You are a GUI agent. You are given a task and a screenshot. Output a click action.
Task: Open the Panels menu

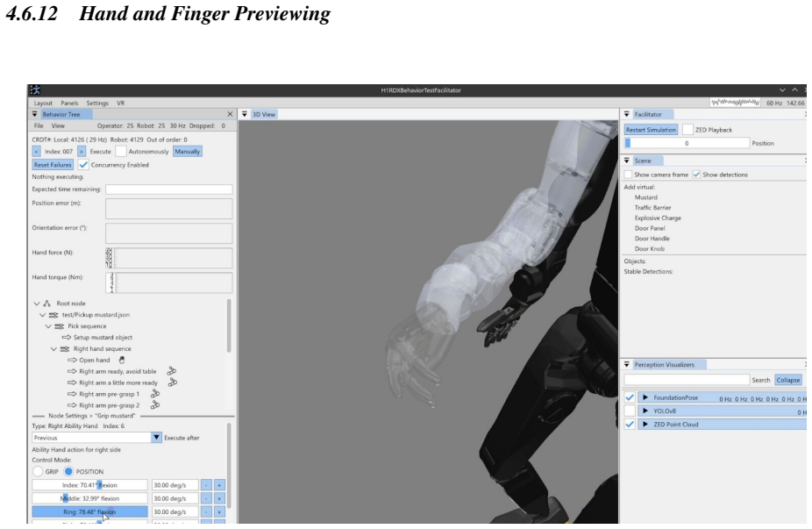tap(69, 104)
